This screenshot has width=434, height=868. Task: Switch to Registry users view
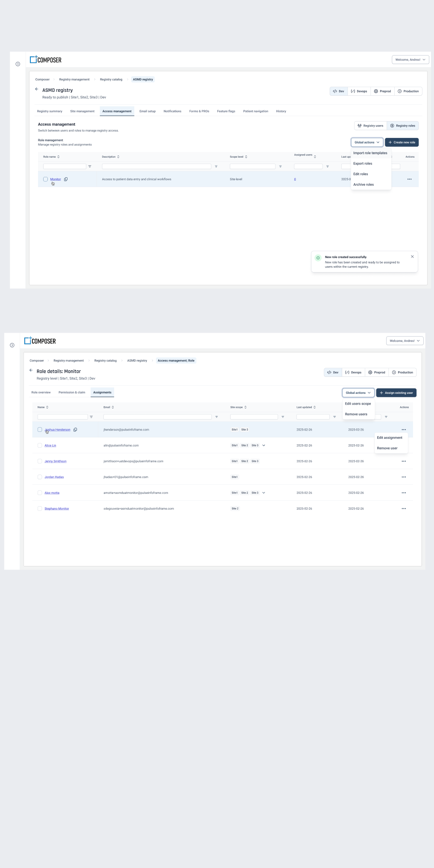(x=370, y=126)
